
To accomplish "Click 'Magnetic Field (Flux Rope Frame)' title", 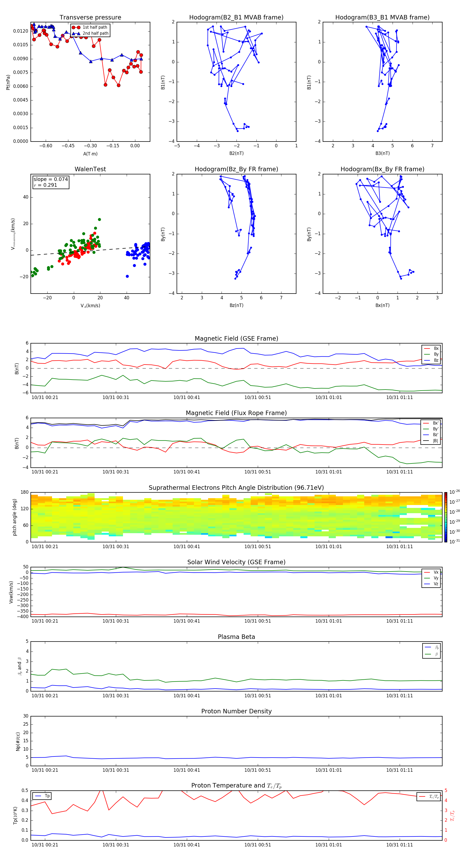I will click(236, 413).
